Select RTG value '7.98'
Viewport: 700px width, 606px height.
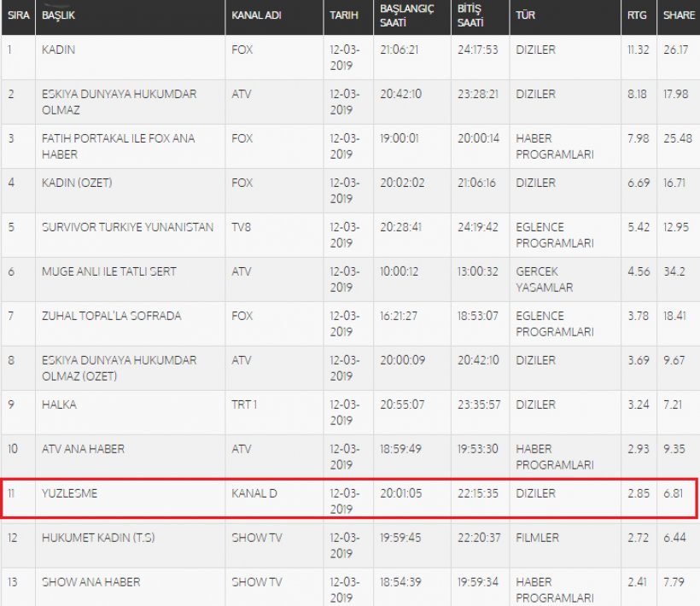(639, 138)
